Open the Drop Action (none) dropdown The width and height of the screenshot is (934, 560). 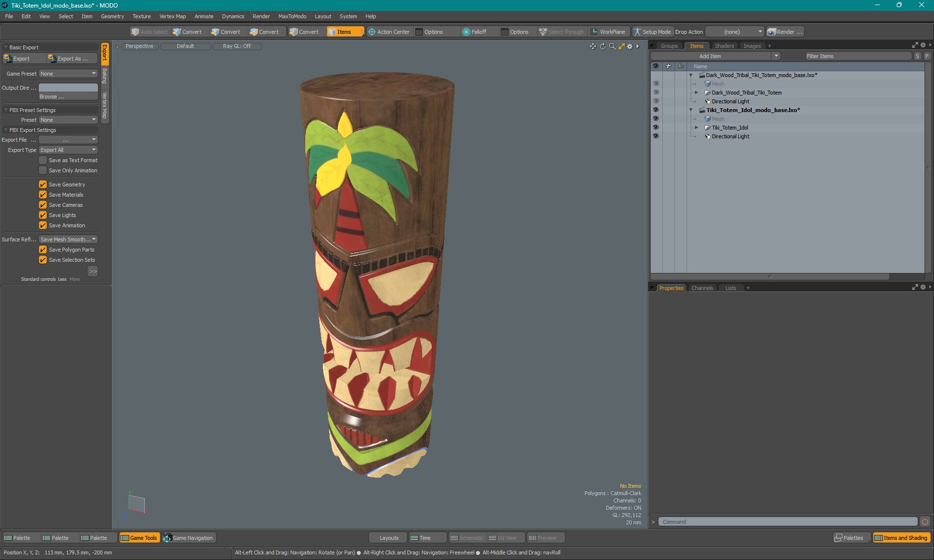pyautogui.click(x=735, y=32)
